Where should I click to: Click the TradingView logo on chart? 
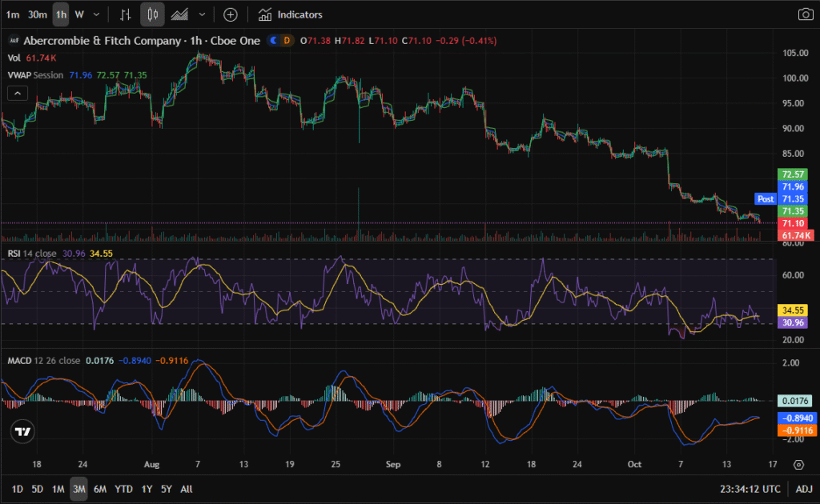pos(23,431)
